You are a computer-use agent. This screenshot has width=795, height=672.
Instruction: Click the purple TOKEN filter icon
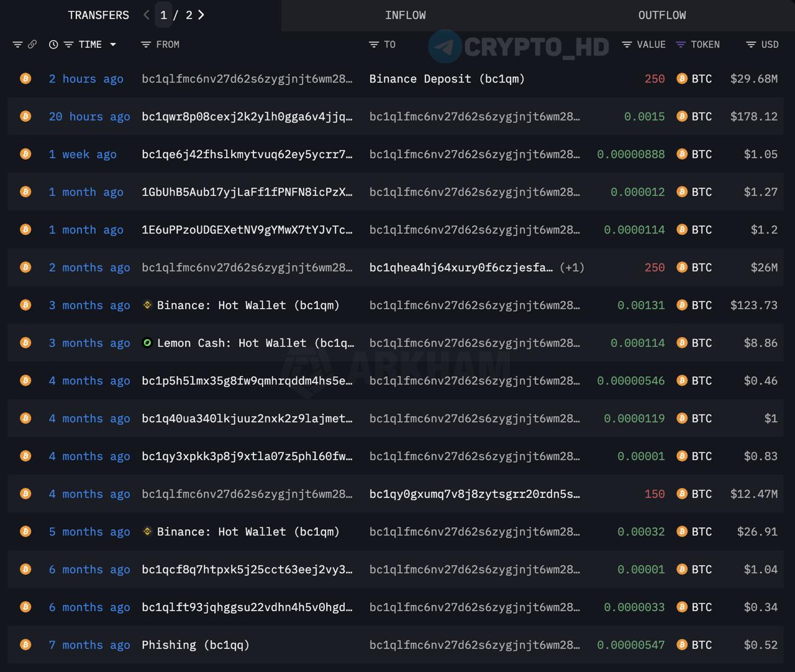[681, 45]
